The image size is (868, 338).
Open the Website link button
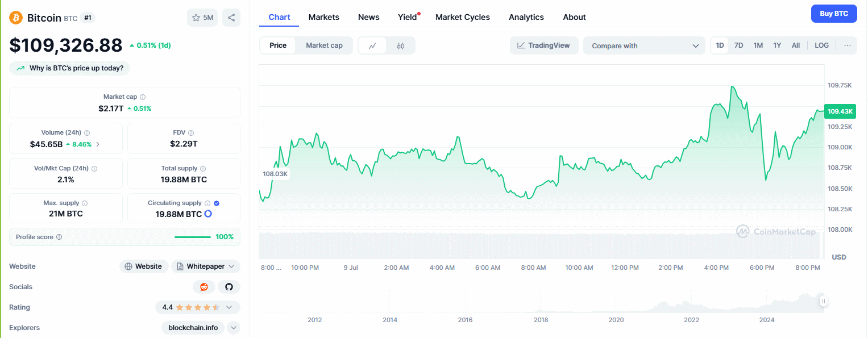(x=144, y=266)
